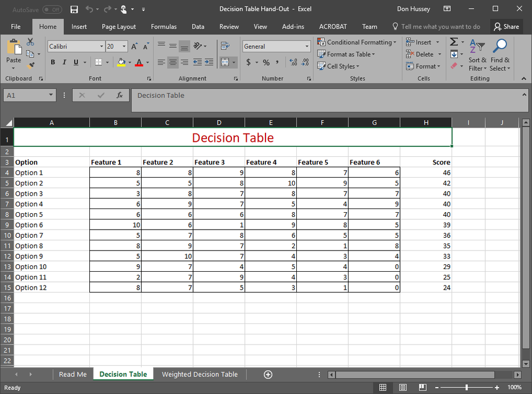The height and width of the screenshot is (394, 532).
Task: Click the Find & Select button
Action: 500,55
